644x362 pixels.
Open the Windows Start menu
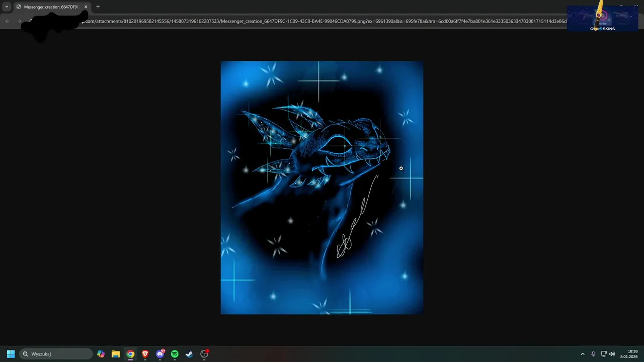click(x=11, y=354)
